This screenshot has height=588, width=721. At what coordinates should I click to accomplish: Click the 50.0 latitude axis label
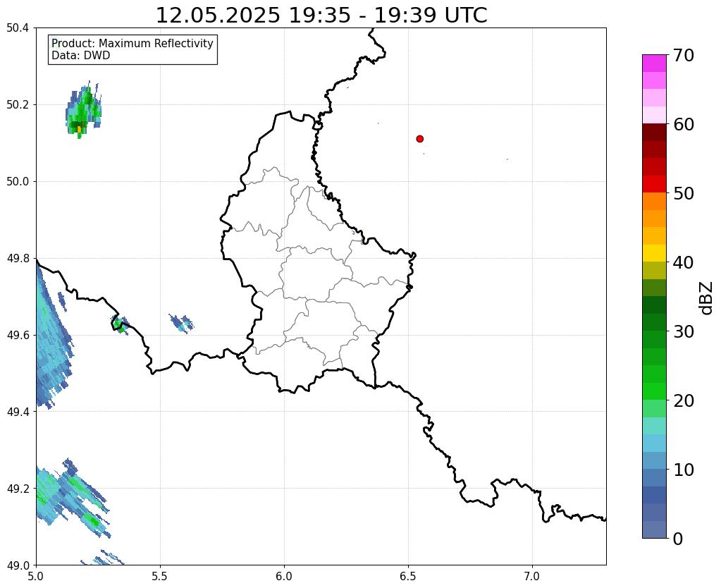[x=18, y=182]
